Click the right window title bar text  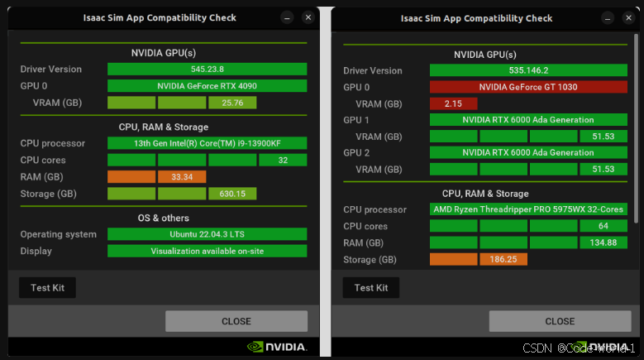click(x=476, y=18)
